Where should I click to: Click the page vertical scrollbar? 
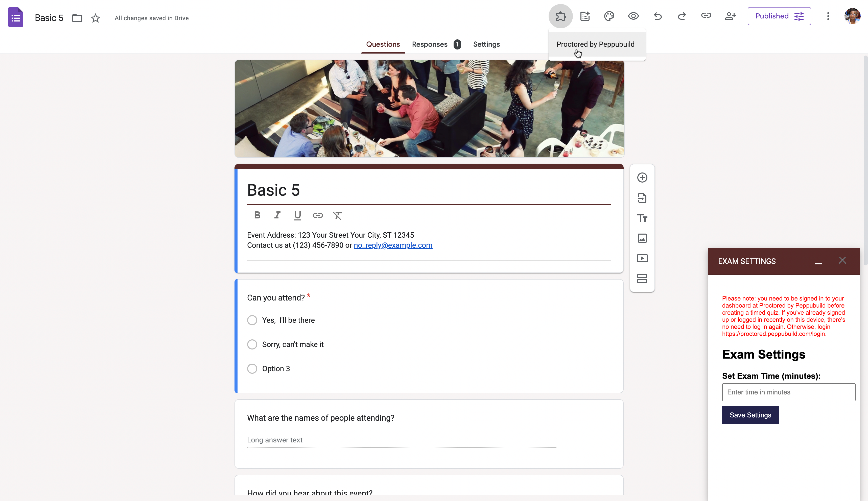coord(865,160)
